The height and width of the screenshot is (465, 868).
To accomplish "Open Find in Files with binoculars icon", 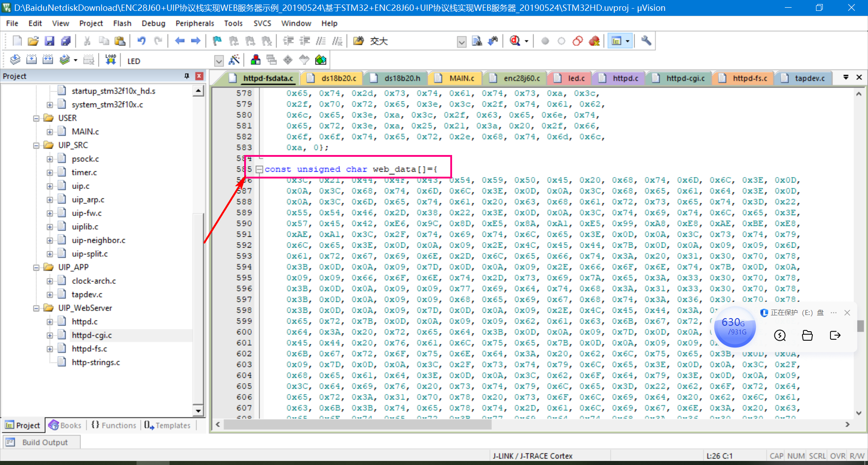I will pyautogui.click(x=359, y=41).
